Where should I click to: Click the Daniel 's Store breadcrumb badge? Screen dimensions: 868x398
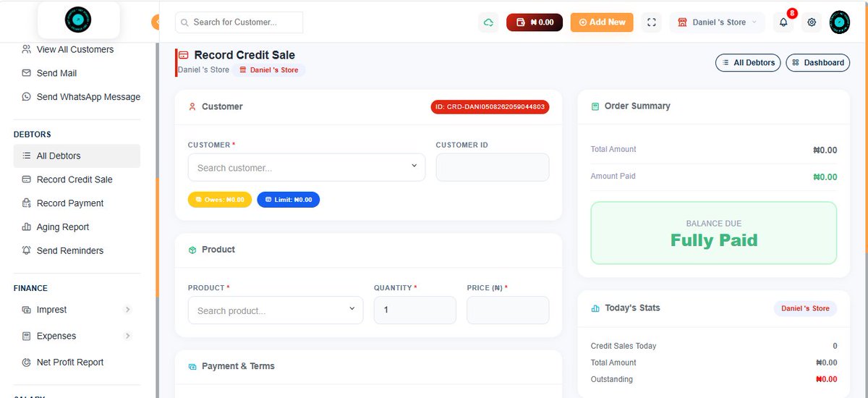pyautogui.click(x=268, y=70)
